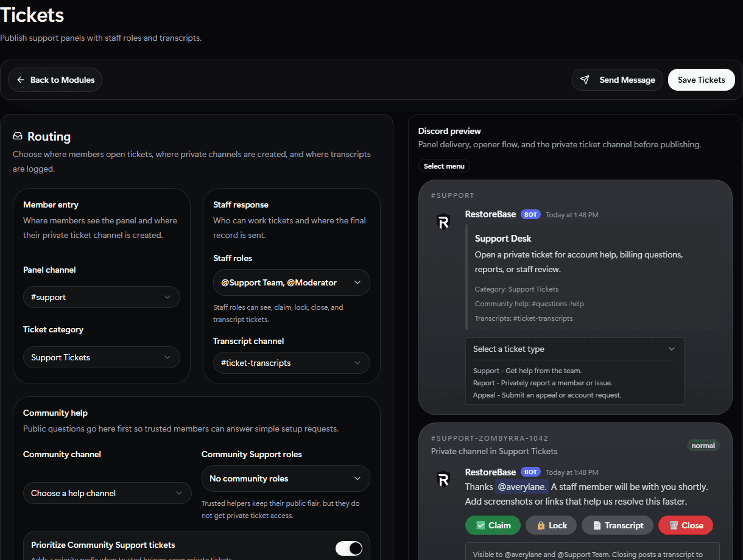Click the back arrow icon beside Back to Modules
743x560 pixels.
coord(21,80)
